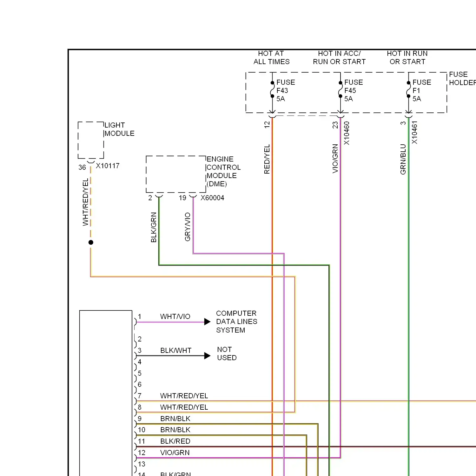Click the BRN/BLK label at pin 10
The image size is (476, 476).
click(x=175, y=430)
